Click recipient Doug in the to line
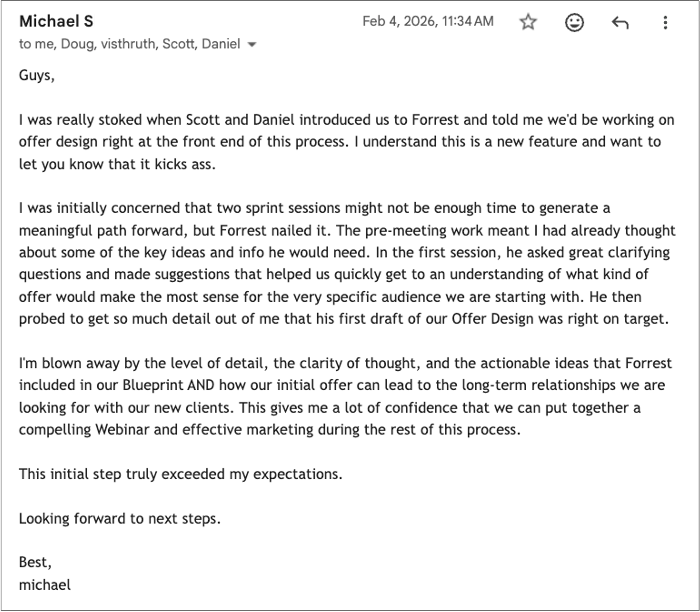The image size is (700, 612). pos(77,44)
